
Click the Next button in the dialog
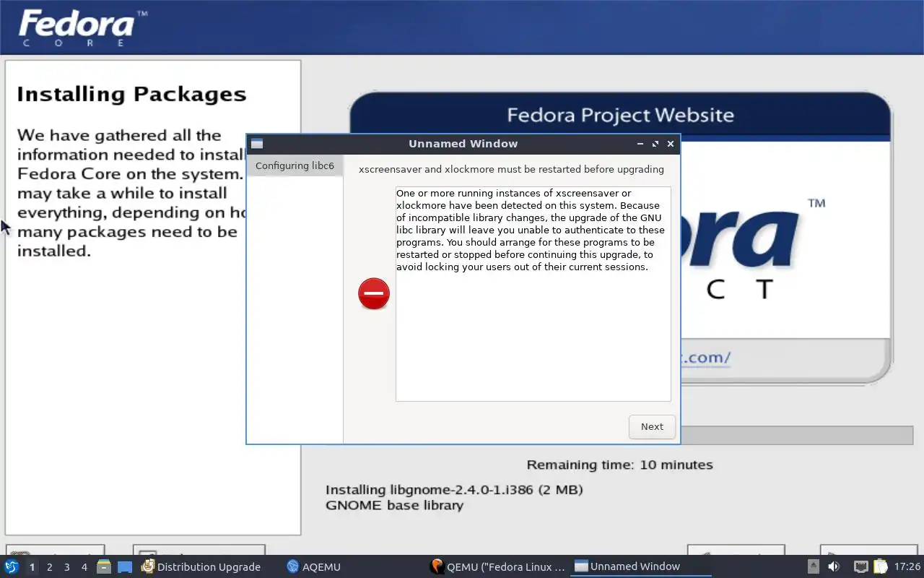(652, 426)
